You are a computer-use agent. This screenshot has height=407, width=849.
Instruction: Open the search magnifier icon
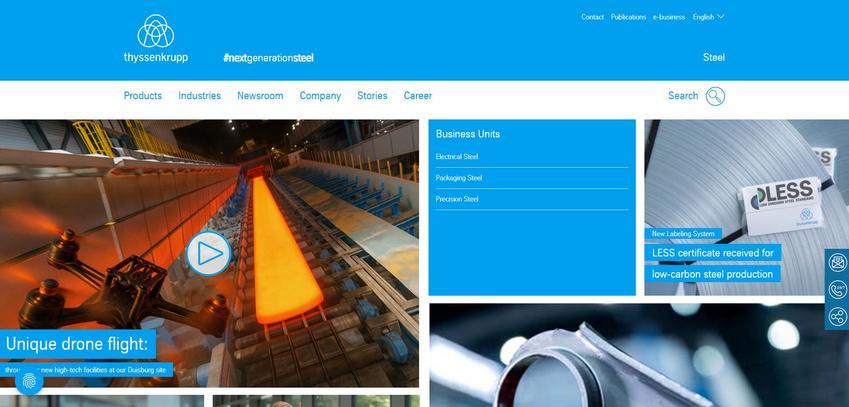(715, 96)
